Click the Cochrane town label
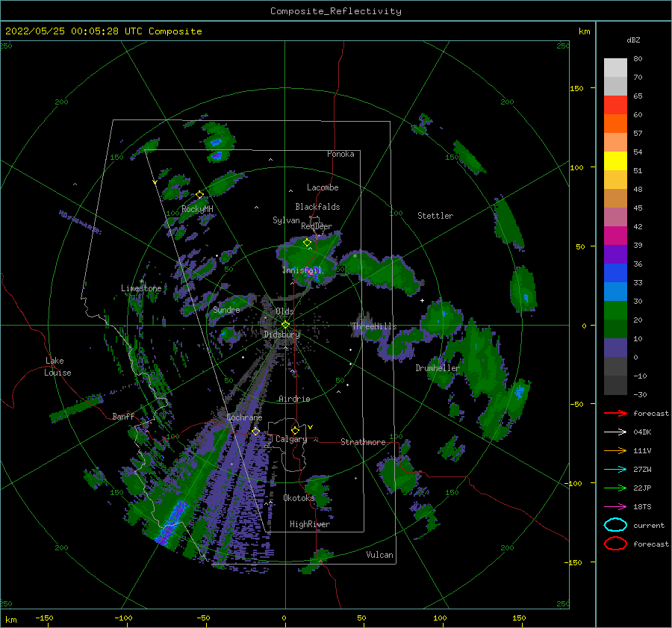 (x=244, y=417)
